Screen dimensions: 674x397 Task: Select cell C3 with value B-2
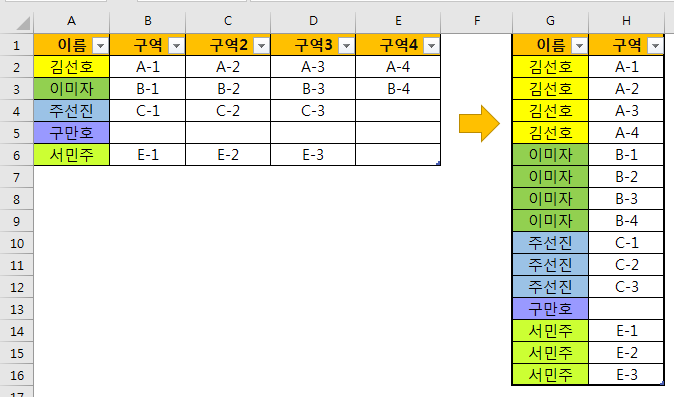tap(228, 89)
